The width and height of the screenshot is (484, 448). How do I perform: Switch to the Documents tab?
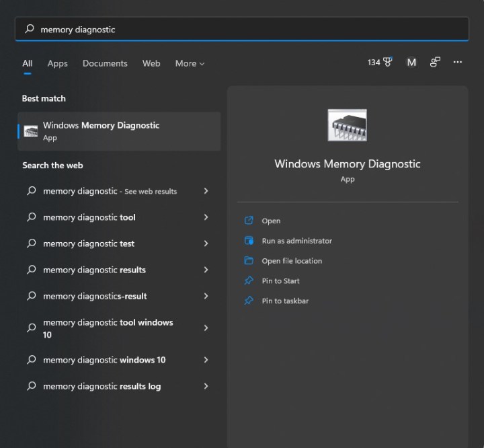point(105,63)
